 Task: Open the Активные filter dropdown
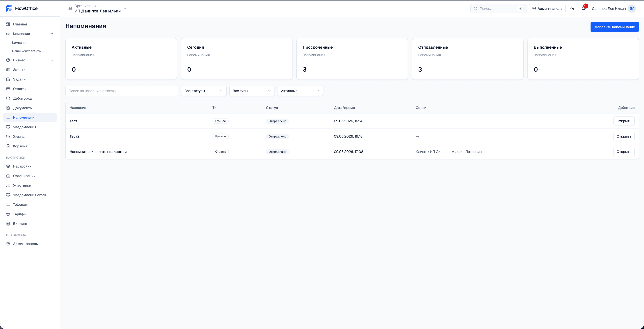point(300,91)
